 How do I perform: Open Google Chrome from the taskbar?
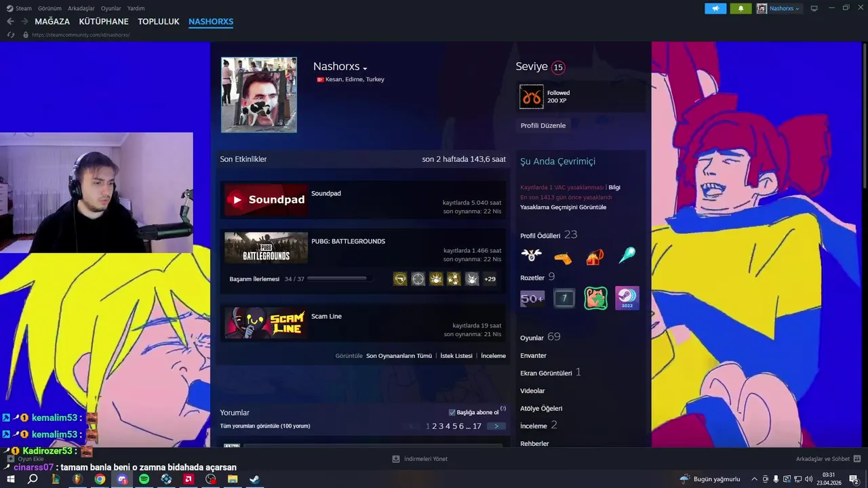click(x=100, y=479)
